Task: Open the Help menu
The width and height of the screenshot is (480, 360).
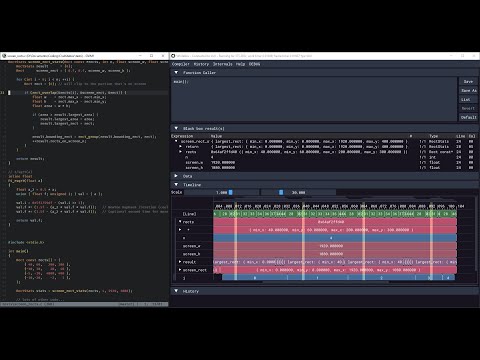Action: pos(240,64)
